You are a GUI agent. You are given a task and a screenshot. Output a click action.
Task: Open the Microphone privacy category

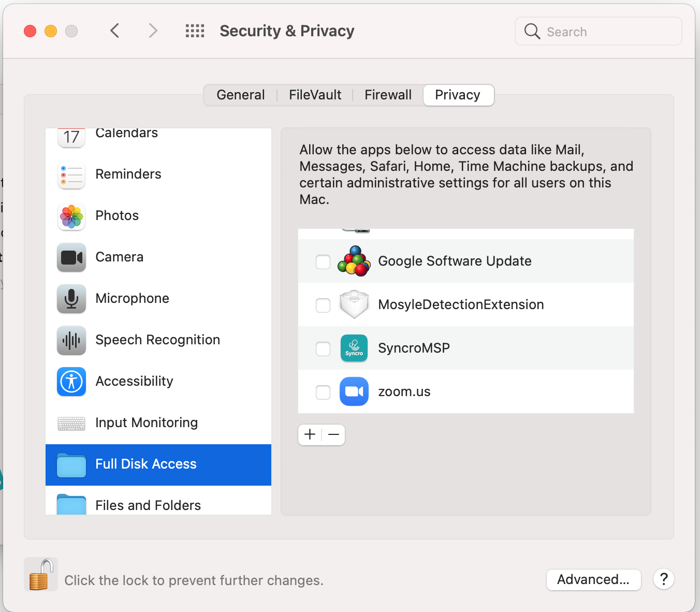[132, 298]
